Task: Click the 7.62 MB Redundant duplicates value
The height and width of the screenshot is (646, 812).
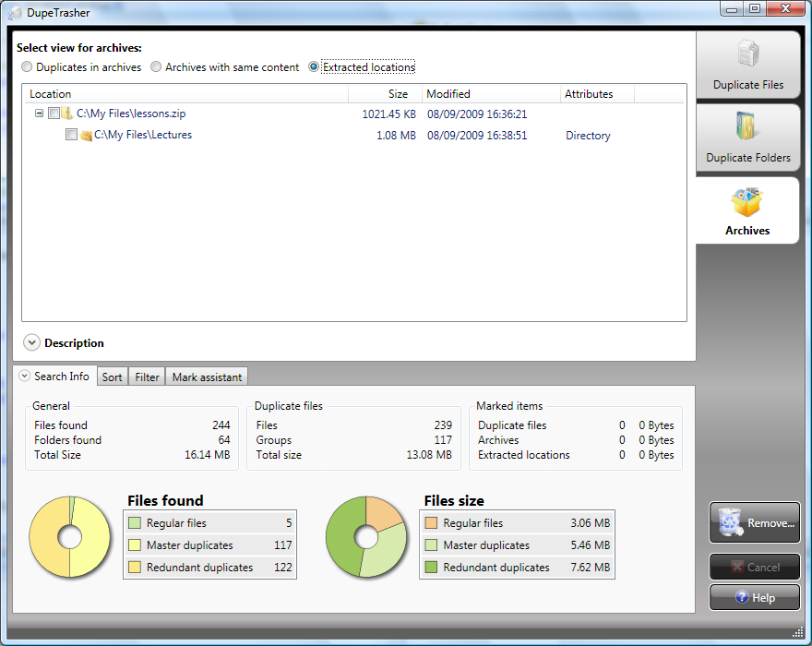Action: click(x=591, y=568)
